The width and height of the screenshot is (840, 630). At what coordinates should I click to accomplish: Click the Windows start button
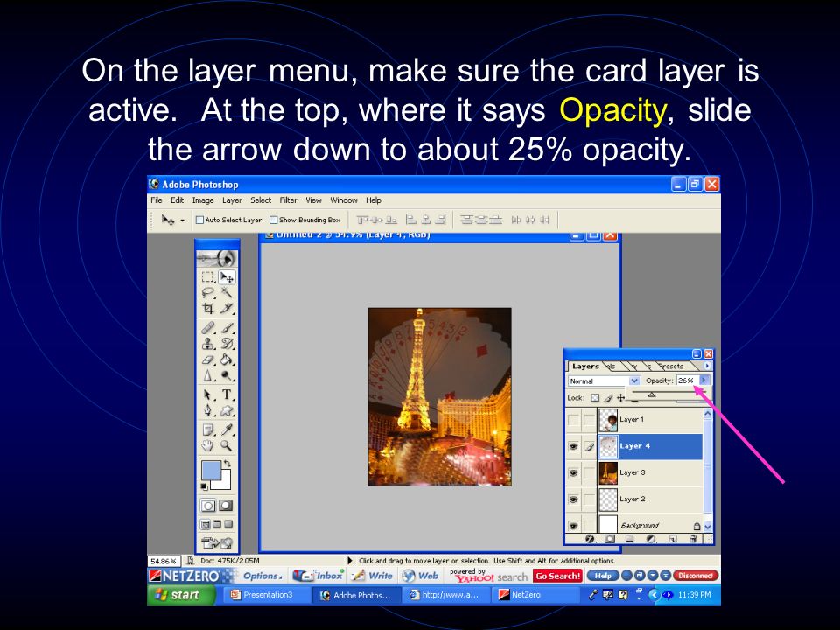click(x=181, y=595)
